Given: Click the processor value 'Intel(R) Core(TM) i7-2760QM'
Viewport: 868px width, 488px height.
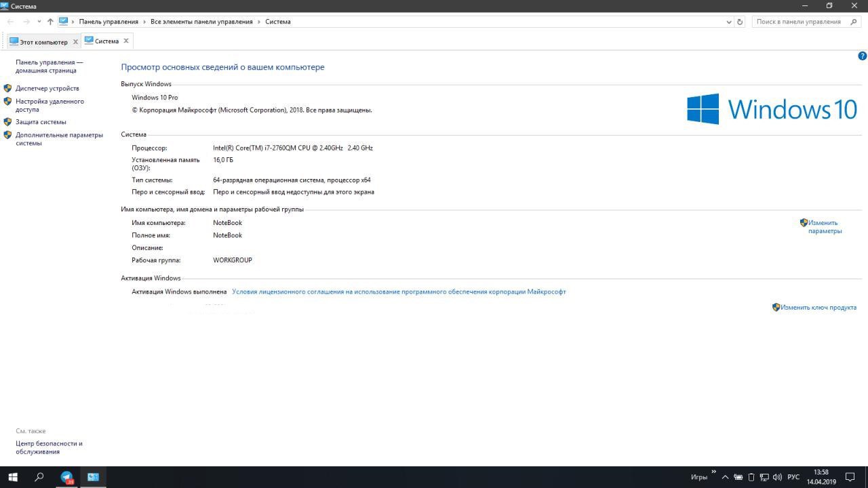Looking at the screenshot, I should (293, 148).
